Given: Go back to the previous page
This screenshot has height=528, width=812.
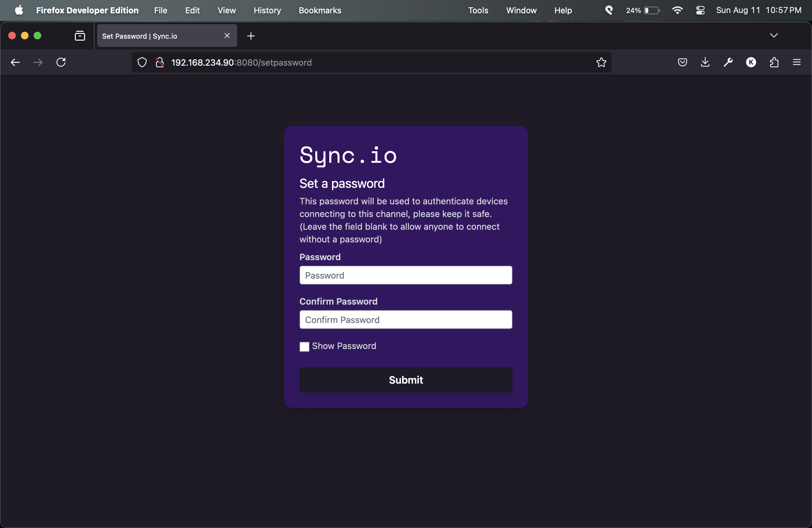Looking at the screenshot, I should coord(15,63).
